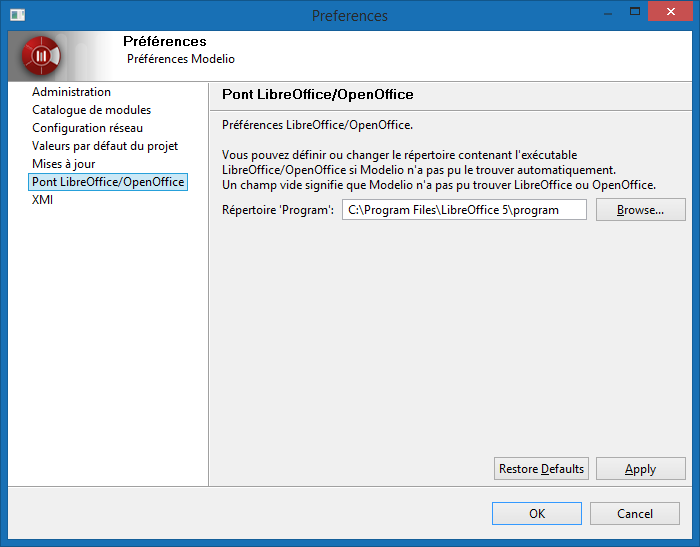Close the Preferences window
Image resolution: width=700 pixels, height=547 pixels.
pyautogui.click(x=671, y=12)
